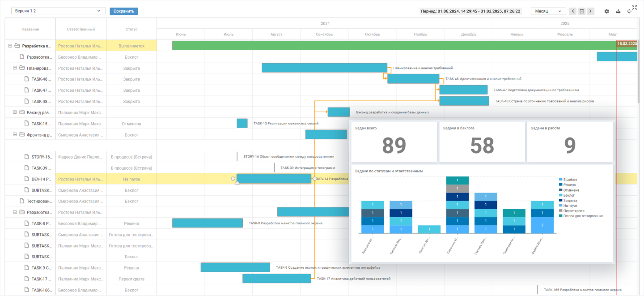Open the Версия 1.2 version dropdown

[58, 11]
